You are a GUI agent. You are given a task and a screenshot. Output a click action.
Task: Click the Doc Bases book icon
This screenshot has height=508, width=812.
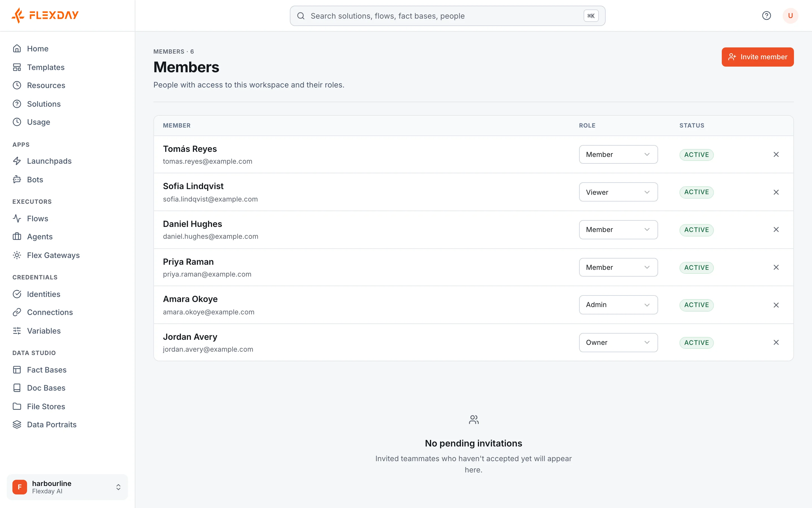[x=17, y=388]
